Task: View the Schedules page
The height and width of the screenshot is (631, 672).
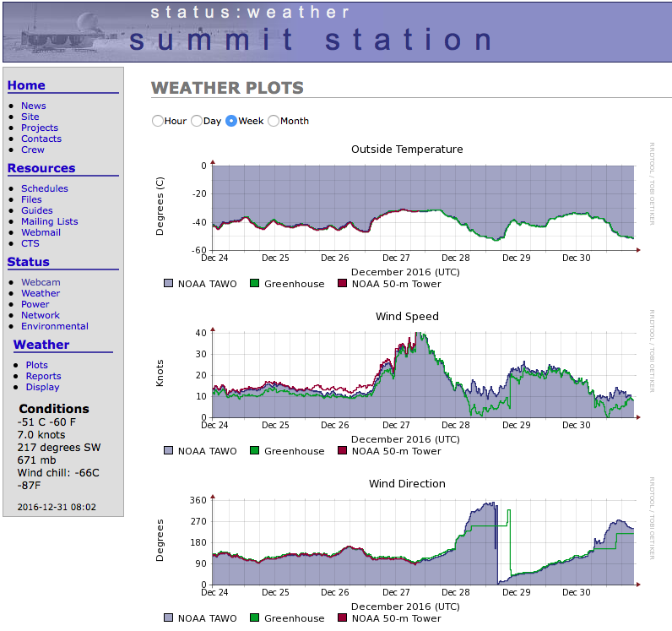Action: click(45, 188)
